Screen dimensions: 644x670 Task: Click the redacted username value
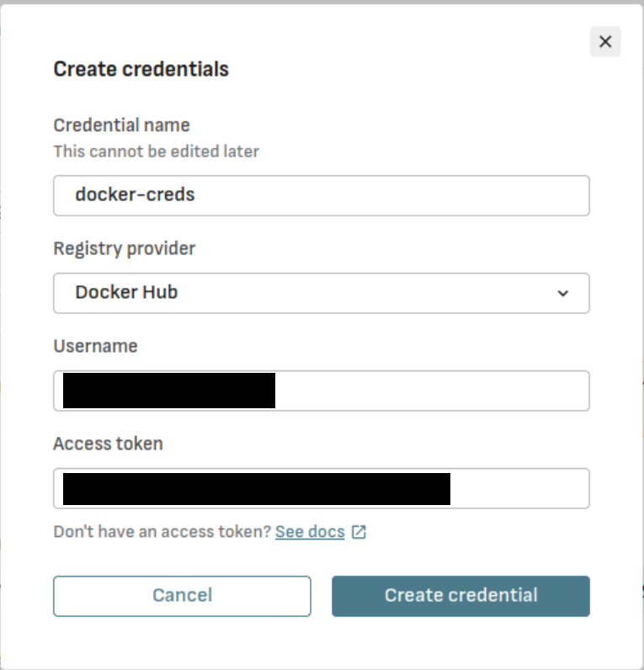pos(169,391)
